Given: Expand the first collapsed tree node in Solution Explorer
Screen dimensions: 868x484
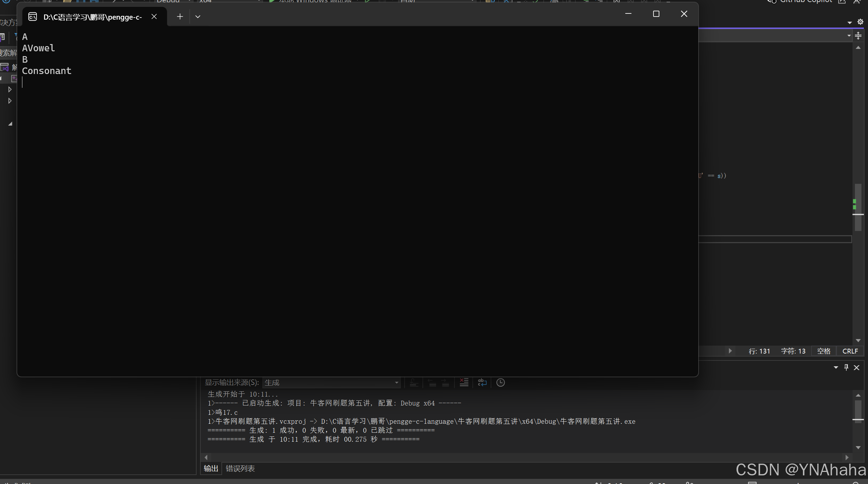Looking at the screenshot, I should click(x=10, y=90).
